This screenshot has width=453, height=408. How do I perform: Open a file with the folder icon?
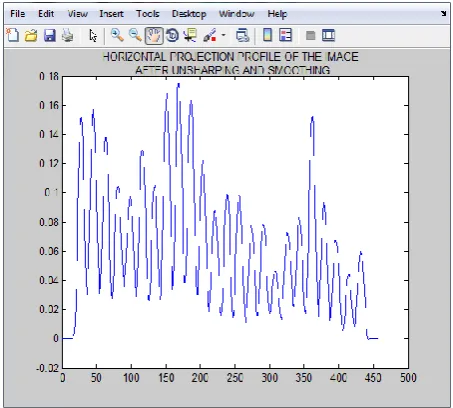[31, 35]
